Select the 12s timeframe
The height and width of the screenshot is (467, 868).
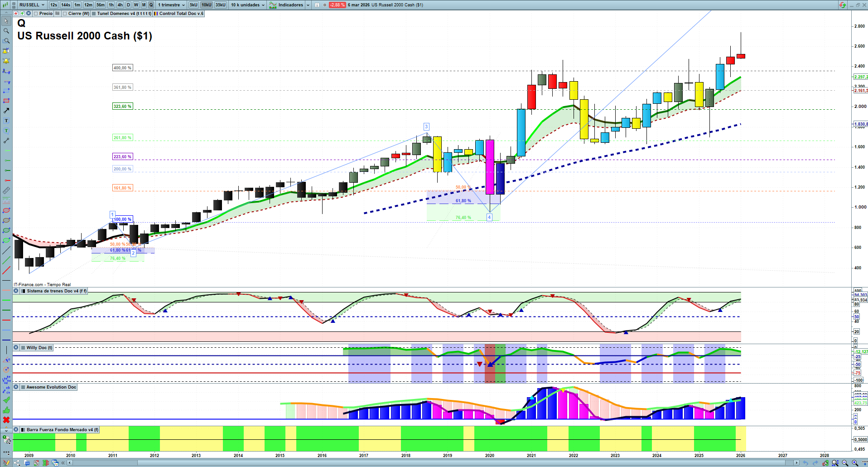tap(53, 5)
